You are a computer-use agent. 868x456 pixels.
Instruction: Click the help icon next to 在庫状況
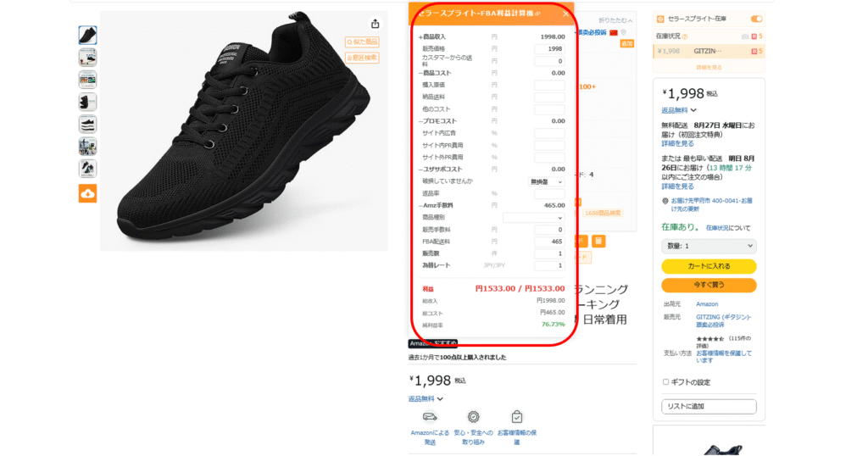pyautogui.click(x=685, y=36)
